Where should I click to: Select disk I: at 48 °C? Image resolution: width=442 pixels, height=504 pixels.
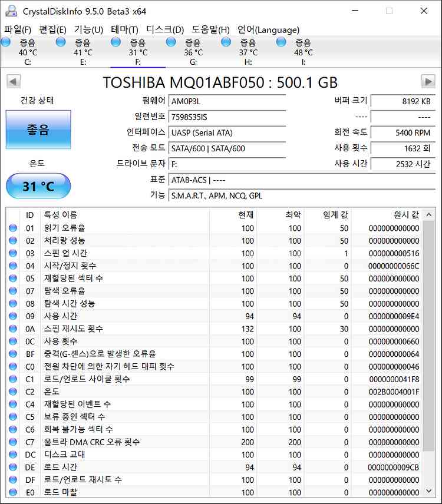pos(303,52)
